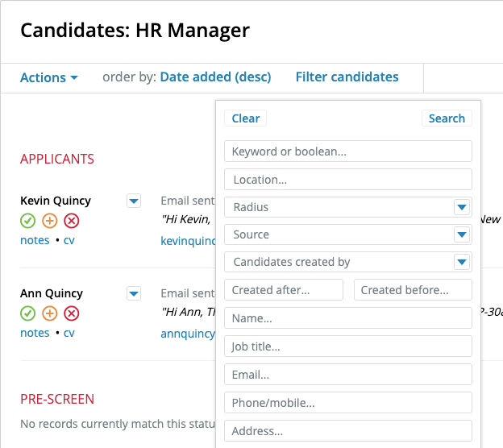Open dropdown arrow beside Kevin Quincy

(134, 201)
